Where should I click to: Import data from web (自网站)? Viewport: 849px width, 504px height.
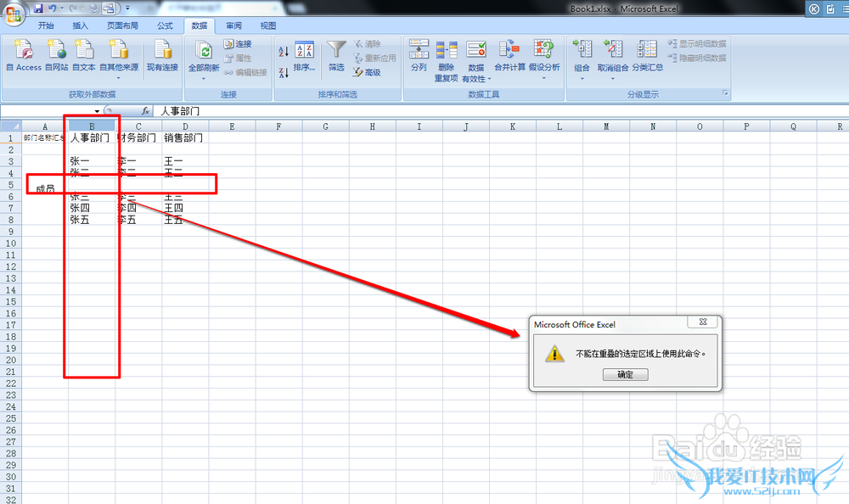pos(56,56)
